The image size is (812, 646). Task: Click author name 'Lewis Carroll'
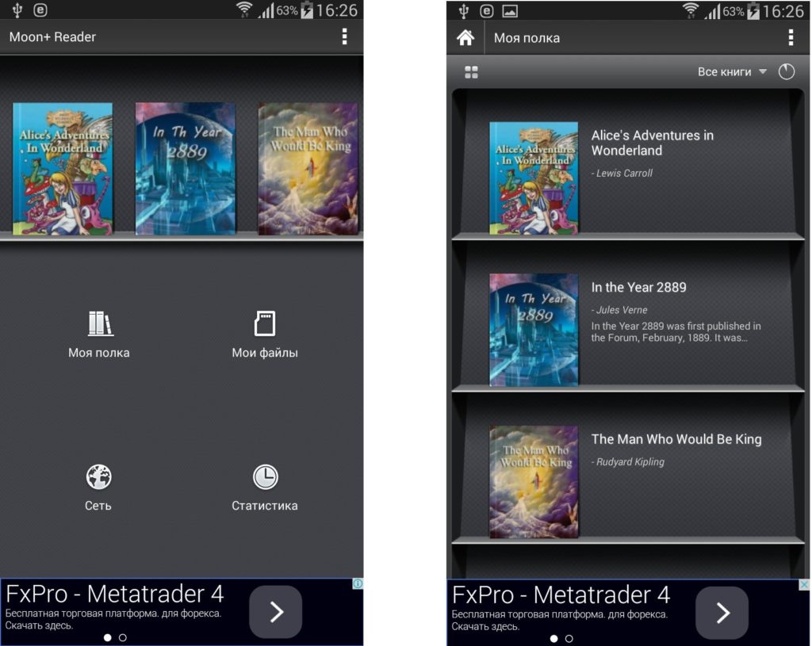tap(624, 174)
